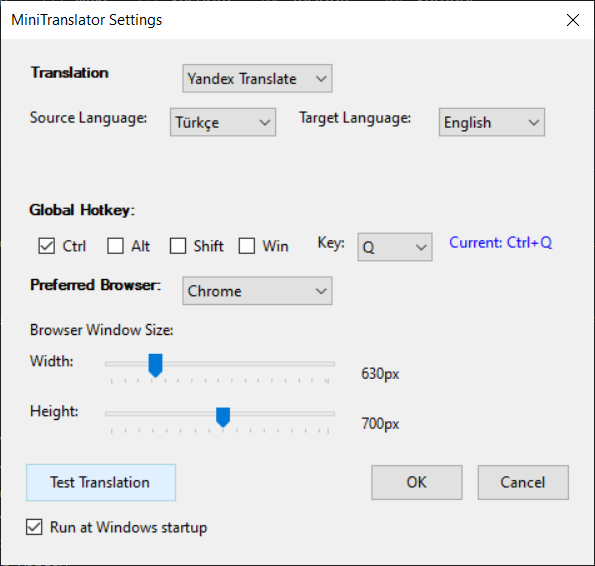Screen dimensions: 595x566
Task: Expand the Türkçe source language dropdown
Action: [x=223, y=122]
